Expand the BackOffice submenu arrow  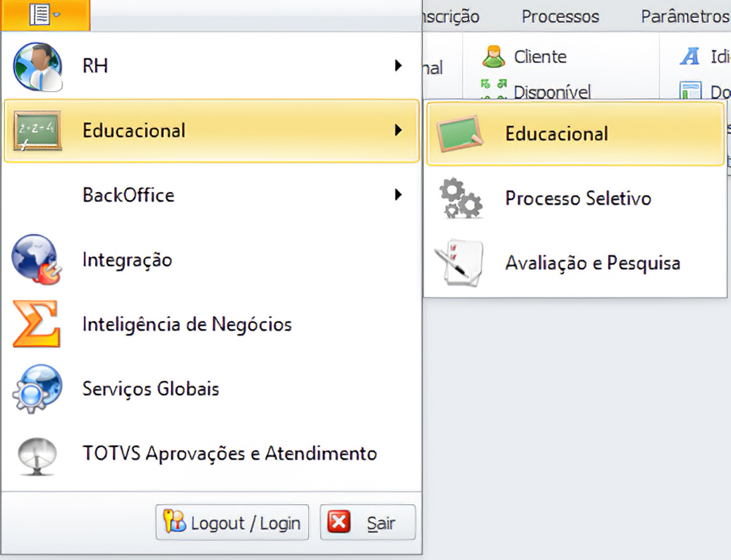[398, 195]
